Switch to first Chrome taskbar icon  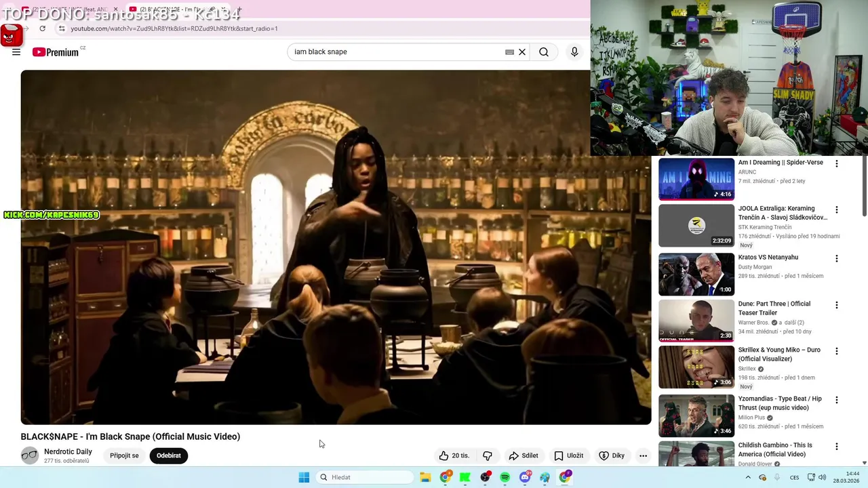(x=445, y=477)
